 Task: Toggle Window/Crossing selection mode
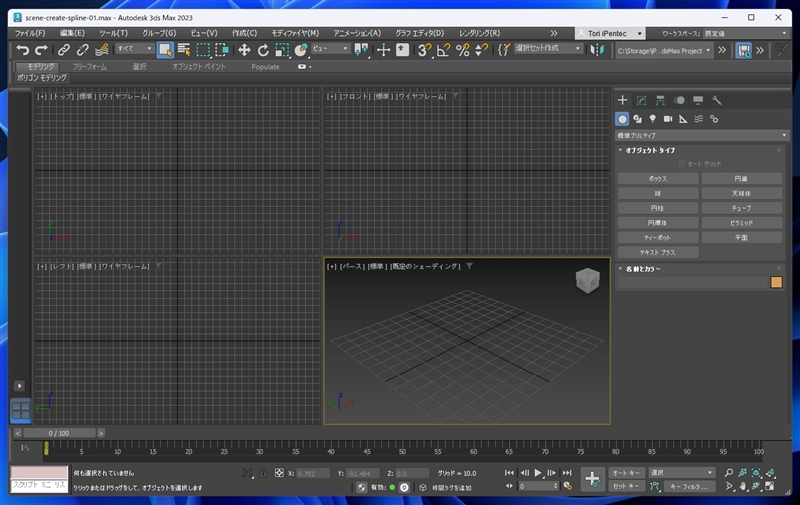222,50
